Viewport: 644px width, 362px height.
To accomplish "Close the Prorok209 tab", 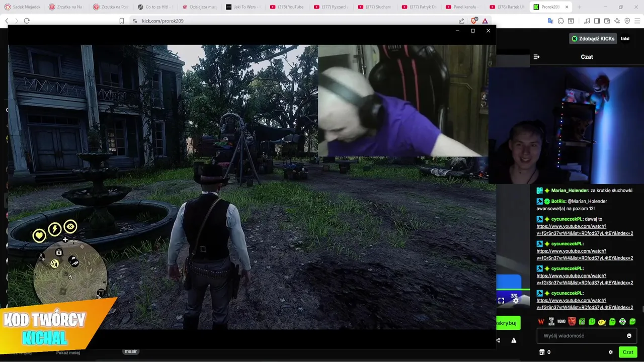I will (x=567, y=7).
